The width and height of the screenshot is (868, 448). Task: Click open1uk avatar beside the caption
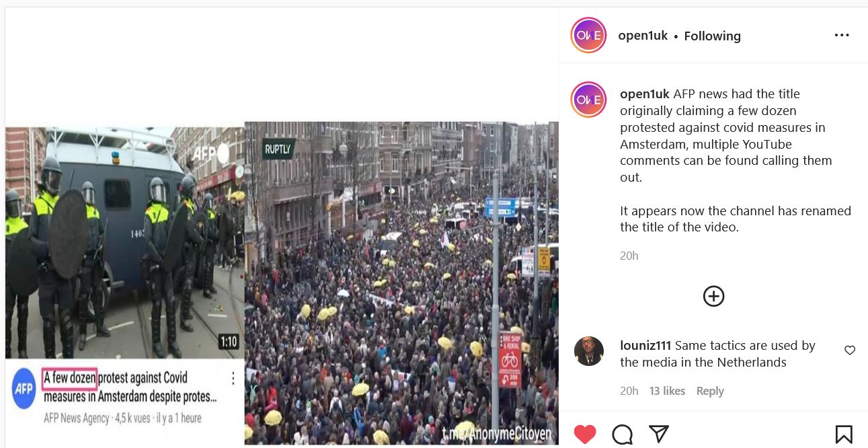[588, 100]
